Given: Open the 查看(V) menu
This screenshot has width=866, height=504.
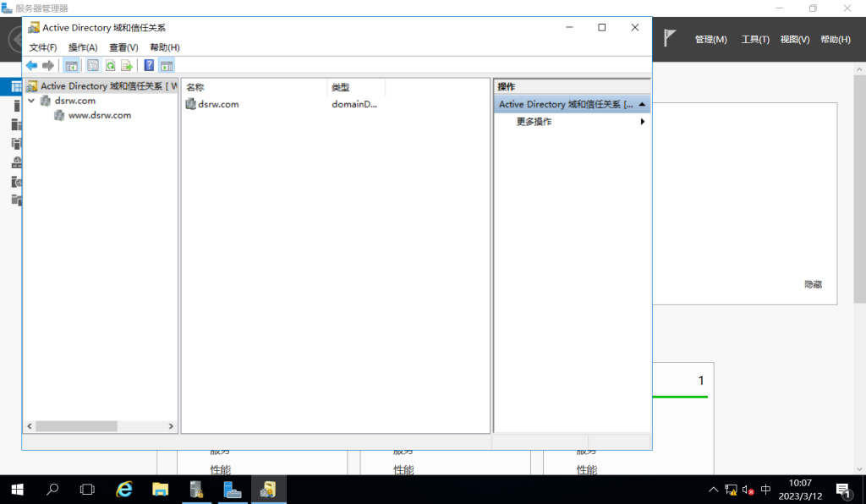Looking at the screenshot, I should pyautogui.click(x=123, y=47).
